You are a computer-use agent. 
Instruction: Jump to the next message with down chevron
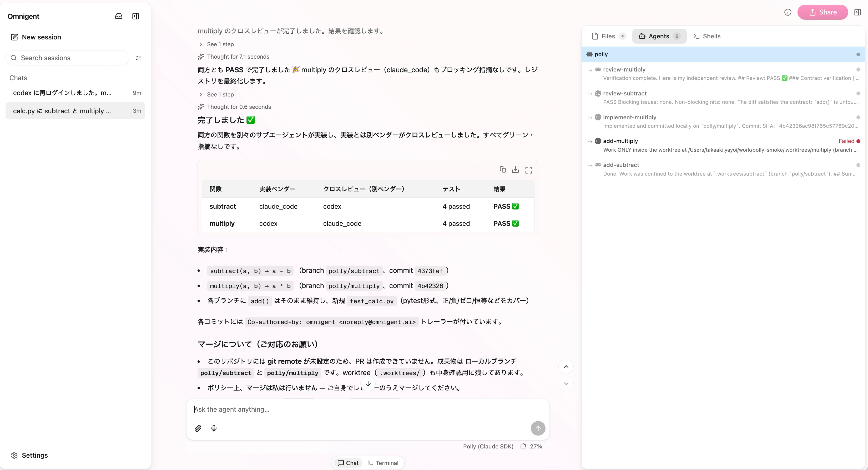pos(566,384)
